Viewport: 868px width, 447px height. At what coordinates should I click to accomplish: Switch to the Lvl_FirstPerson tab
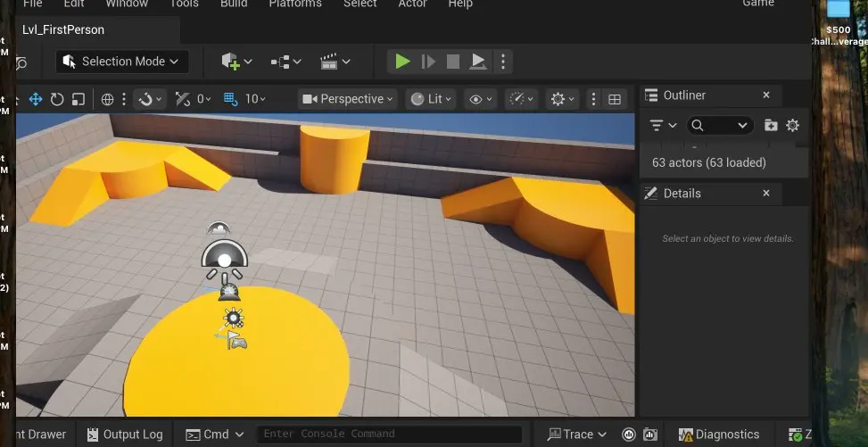click(x=63, y=29)
